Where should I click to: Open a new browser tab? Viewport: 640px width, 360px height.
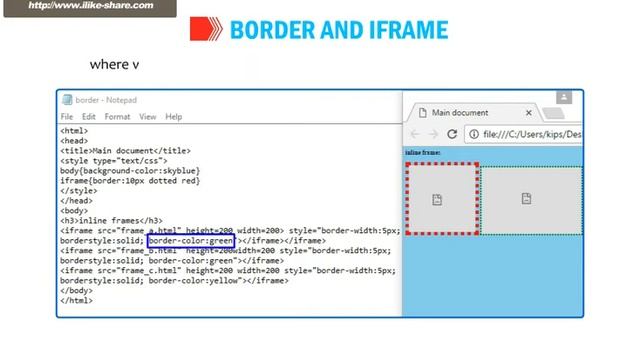pos(554,113)
